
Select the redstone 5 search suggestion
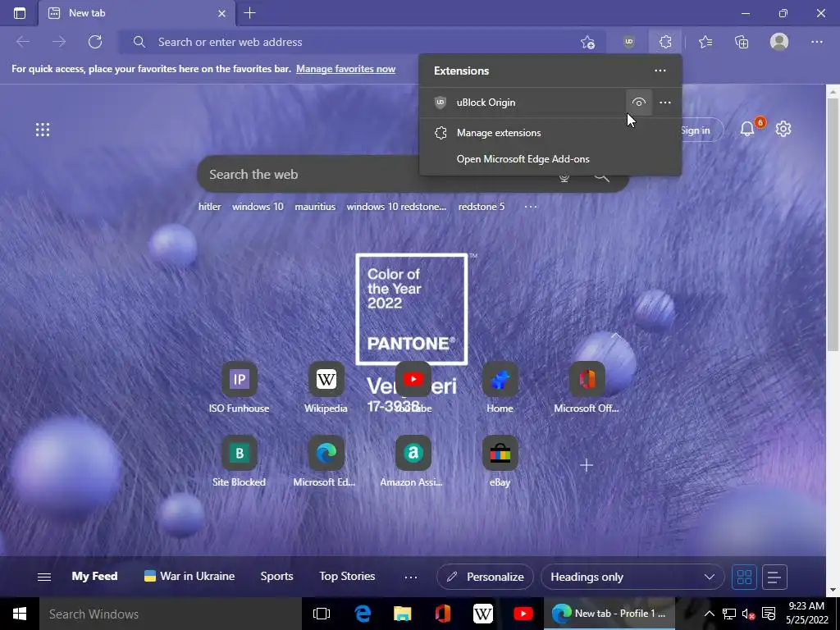pyautogui.click(x=481, y=207)
